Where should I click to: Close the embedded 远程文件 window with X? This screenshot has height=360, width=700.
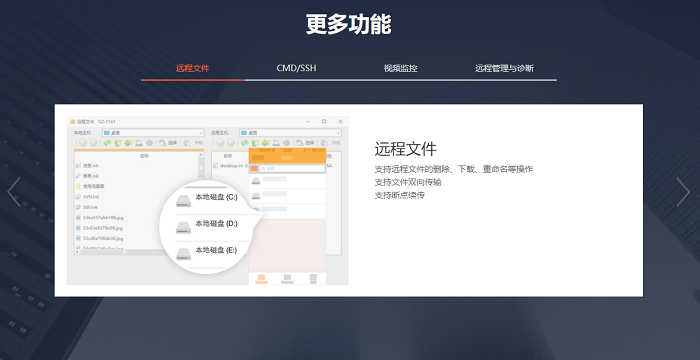(x=340, y=121)
